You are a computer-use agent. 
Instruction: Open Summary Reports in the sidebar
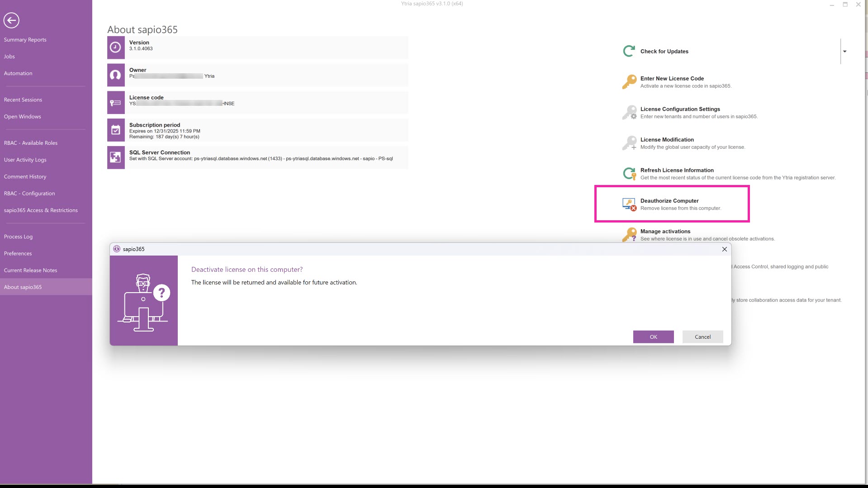click(x=25, y=40)
